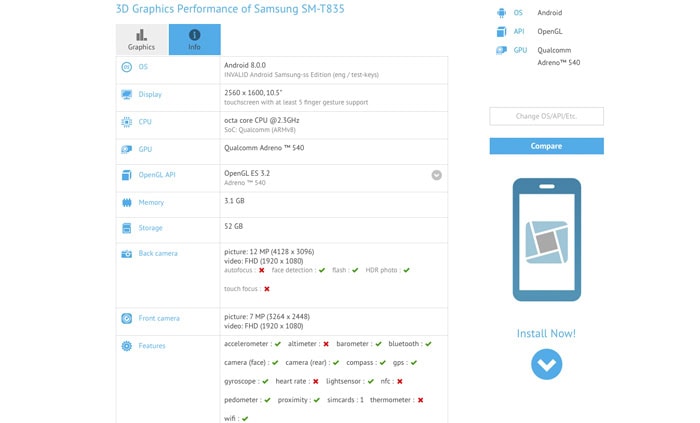This screenshot has width=700, height=423.
Task: Click the nfc red cross mark
Action: coord(400,382)
